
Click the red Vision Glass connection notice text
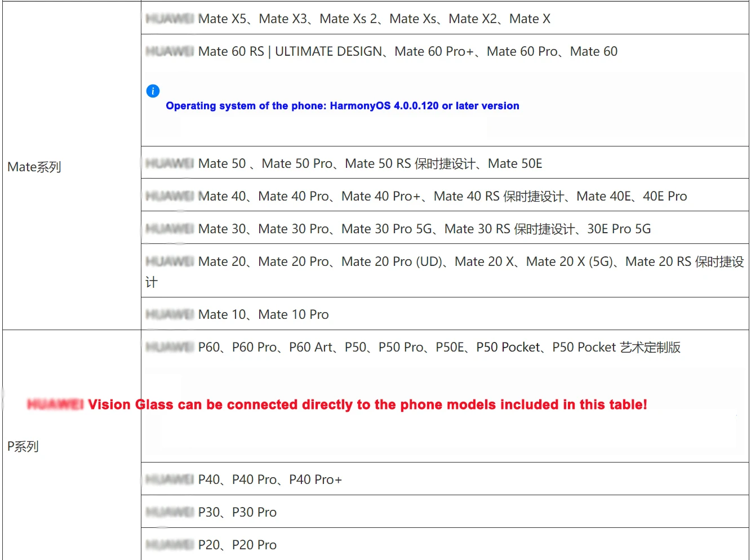coord(337,405)
